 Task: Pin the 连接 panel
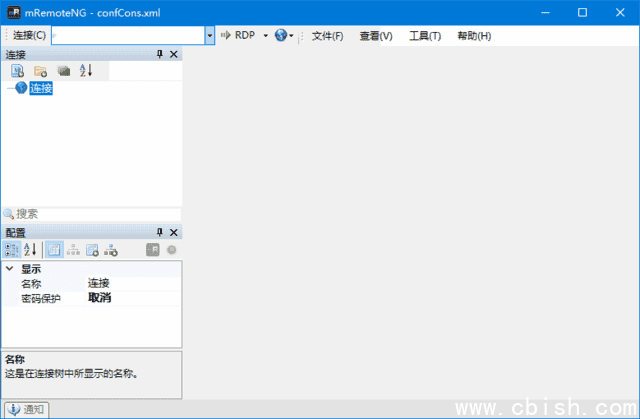point(160,54)
